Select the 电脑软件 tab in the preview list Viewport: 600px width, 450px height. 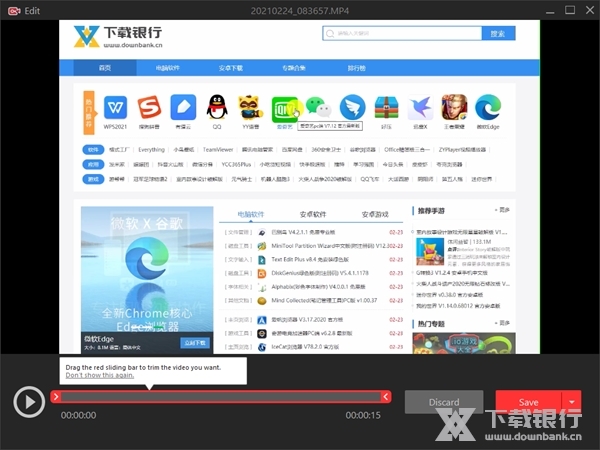251,214
